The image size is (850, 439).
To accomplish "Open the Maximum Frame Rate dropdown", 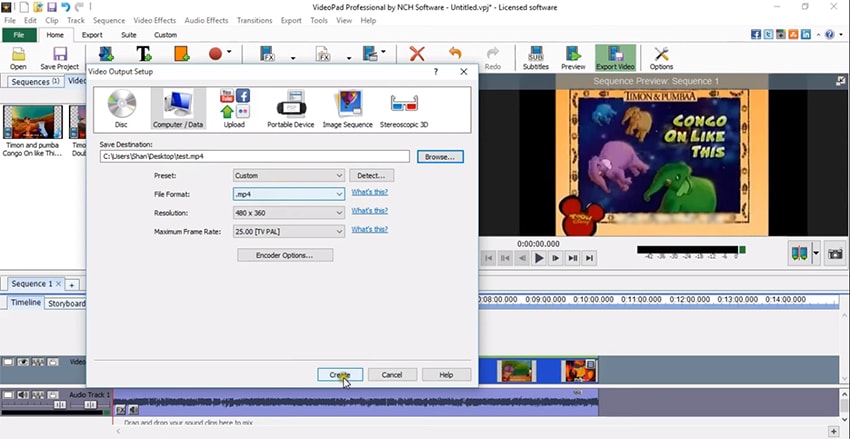I will [289, 231].
